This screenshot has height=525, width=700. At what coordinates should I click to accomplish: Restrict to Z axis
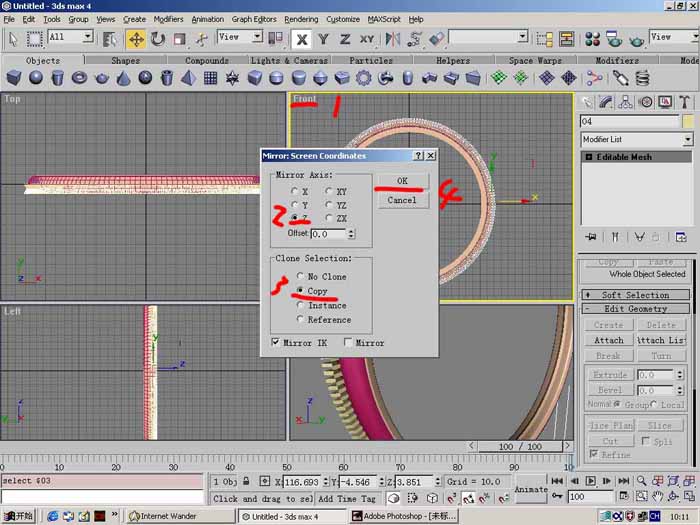345,39
